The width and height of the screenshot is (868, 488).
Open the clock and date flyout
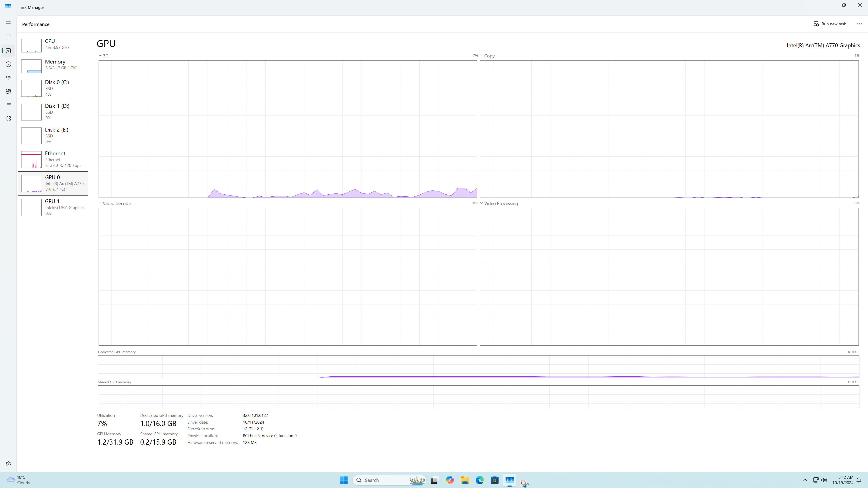[x=843, y=480]
